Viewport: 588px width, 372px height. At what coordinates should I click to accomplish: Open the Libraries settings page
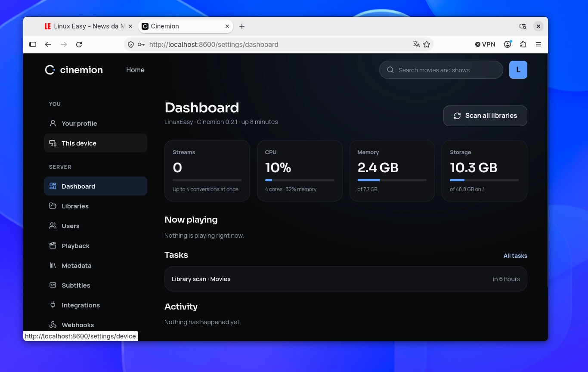[x=96, y=206]
